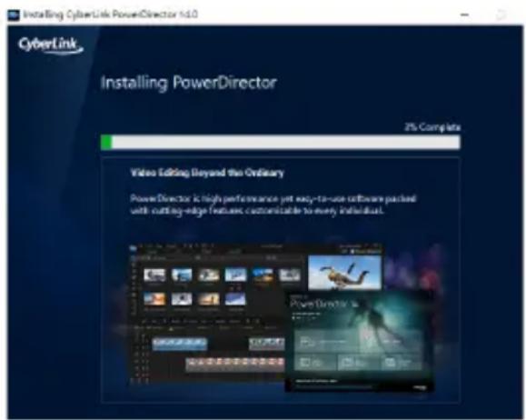Screen dimensions: 526x420
Task: Click the Video Editing Beyond the Ordinary headline
Action: point(207,173)
